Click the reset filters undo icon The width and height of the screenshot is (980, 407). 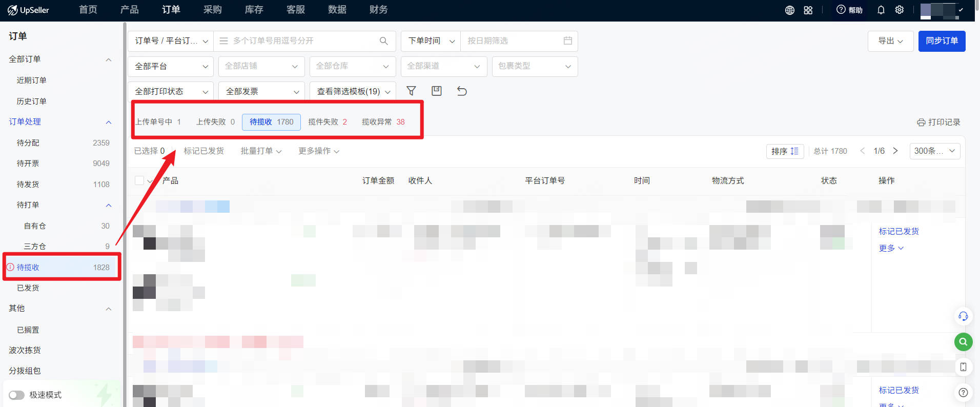pyautogui.click(x=462, y=91)
